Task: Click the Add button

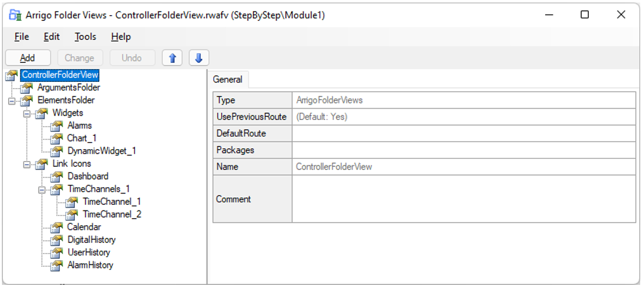Action: click(x=28, y=58)
